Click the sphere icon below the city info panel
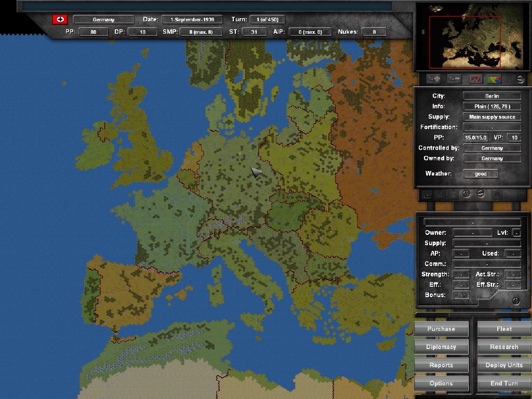The image size is (532, 399). pyautogui.click(x=482, y=194)
